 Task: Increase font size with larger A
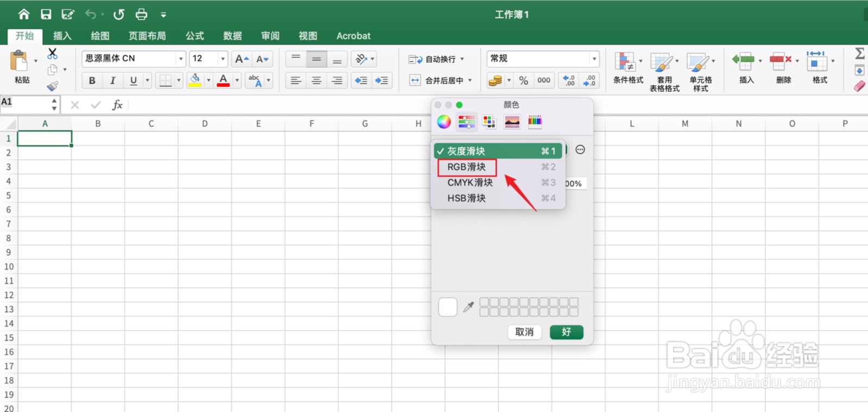(x=242, y=59)
